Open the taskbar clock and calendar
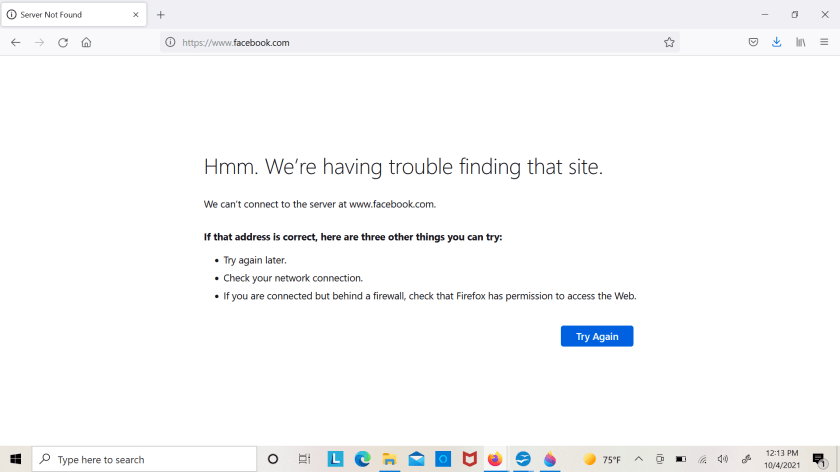Screen dimensions: 840x472 pos(781,459)
